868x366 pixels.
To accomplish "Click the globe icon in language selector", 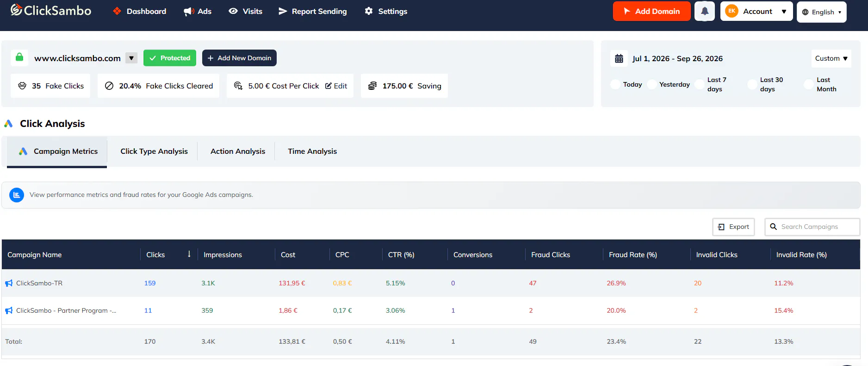I will coord(806,12).
